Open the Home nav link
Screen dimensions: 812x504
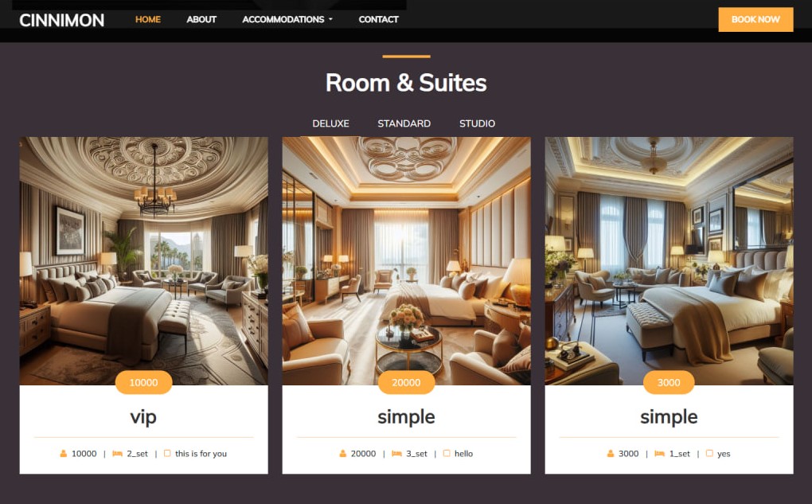(x=148, y=19)
